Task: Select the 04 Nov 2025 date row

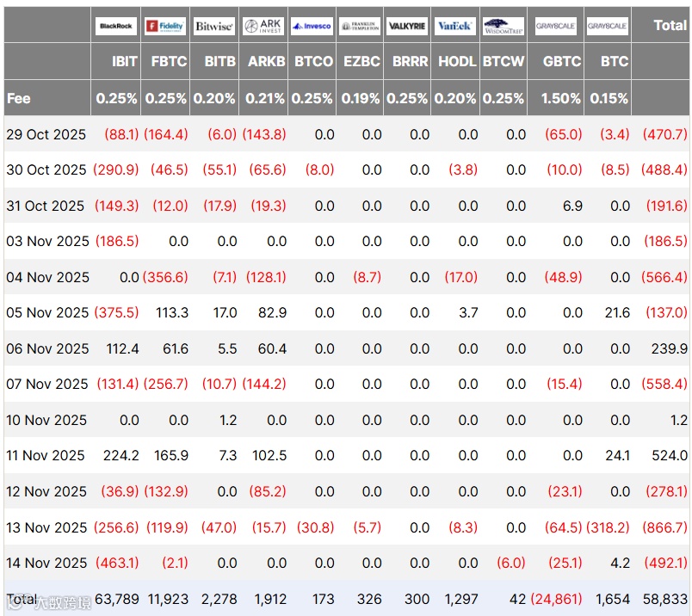Action: click(347, 277)
